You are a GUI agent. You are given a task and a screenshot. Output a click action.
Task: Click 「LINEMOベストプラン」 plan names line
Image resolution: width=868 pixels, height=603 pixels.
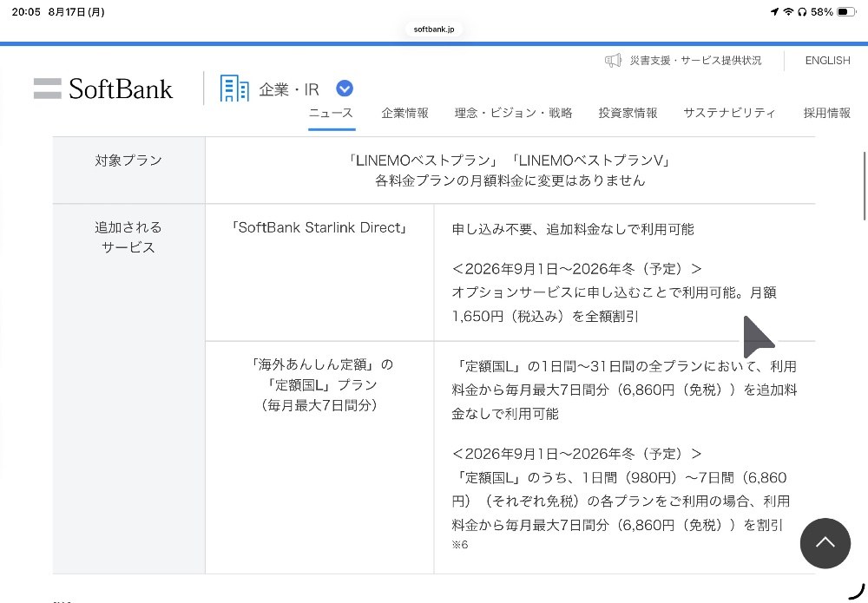click(510, 161)
